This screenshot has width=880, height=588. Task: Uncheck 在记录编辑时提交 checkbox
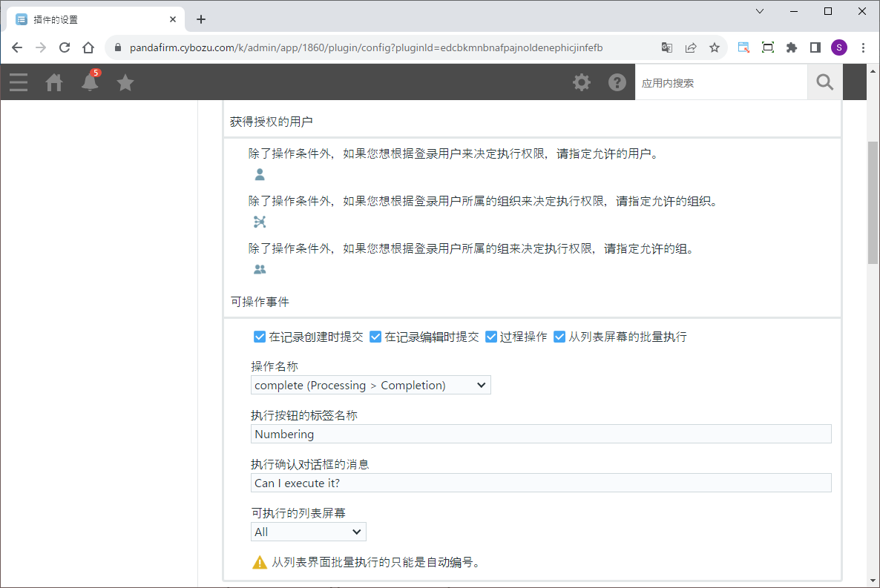375,337
